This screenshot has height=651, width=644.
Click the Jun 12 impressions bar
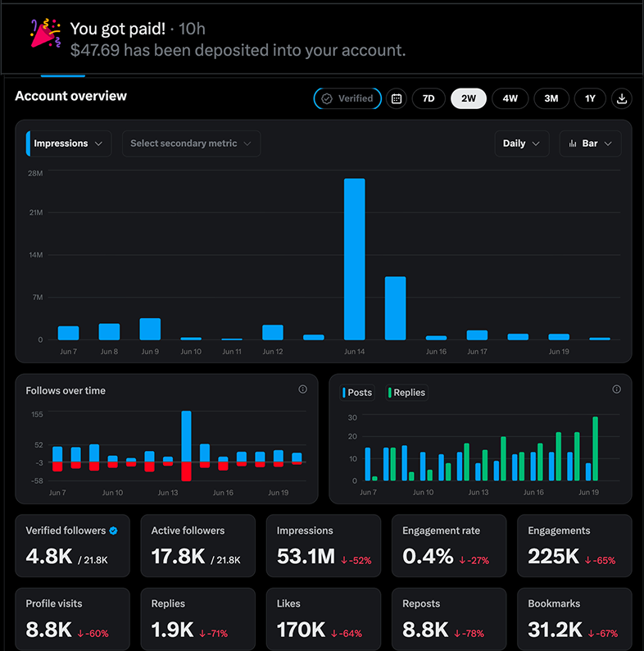(273, 332)
